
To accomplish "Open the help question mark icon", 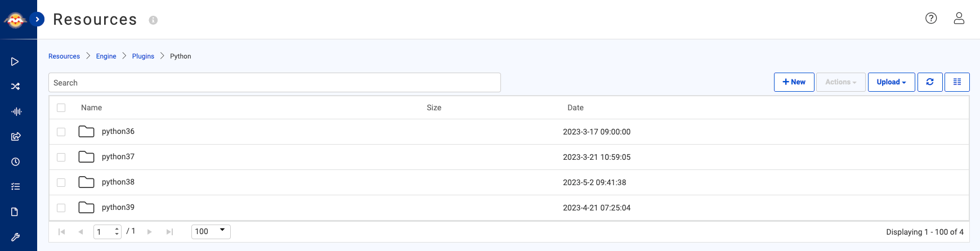I will click(x=931, y=19).
